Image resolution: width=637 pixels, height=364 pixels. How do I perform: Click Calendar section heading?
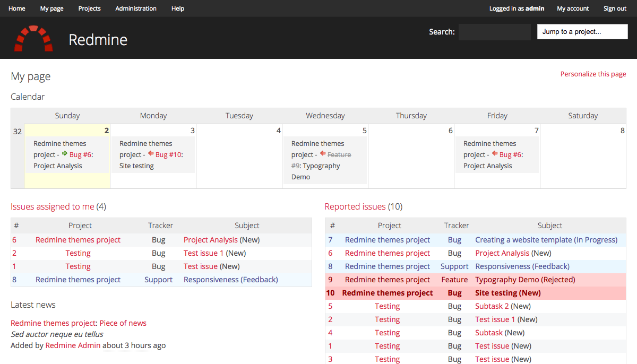coord(28,97)
